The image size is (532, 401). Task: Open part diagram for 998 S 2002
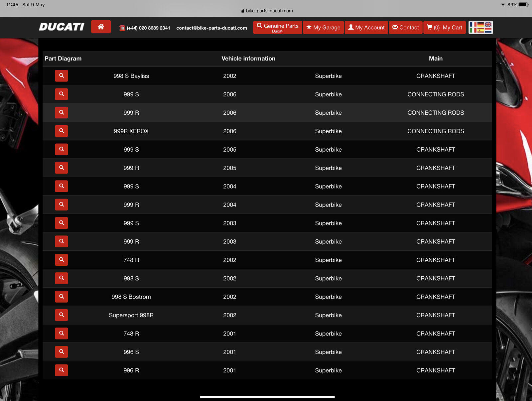pos(62,278)
